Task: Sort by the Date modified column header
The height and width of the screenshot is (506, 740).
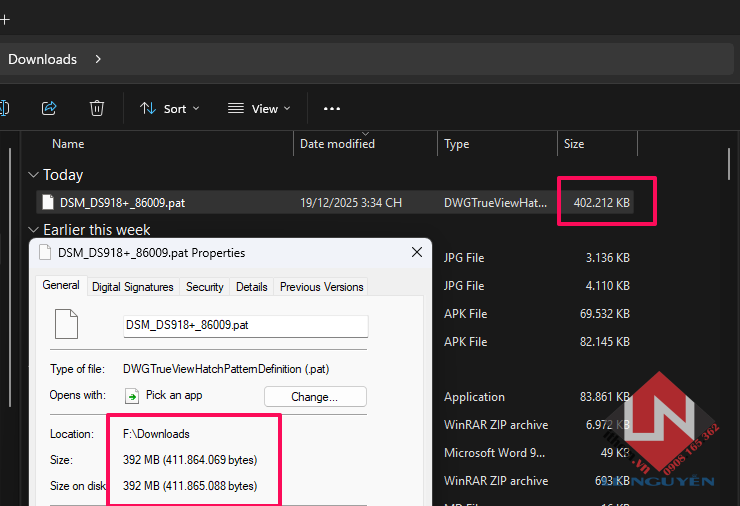Action: tap(337, 144)
